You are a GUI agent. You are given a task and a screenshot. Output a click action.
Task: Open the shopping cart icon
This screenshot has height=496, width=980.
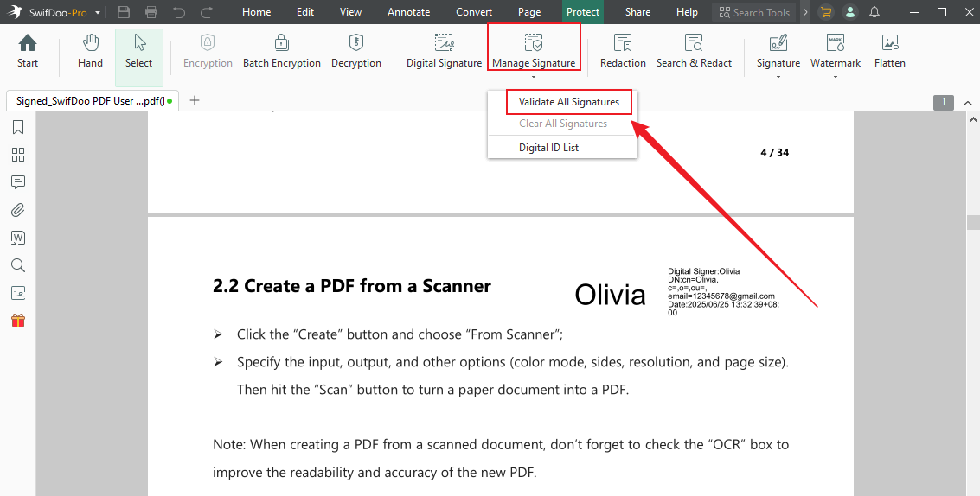(826, 12)
